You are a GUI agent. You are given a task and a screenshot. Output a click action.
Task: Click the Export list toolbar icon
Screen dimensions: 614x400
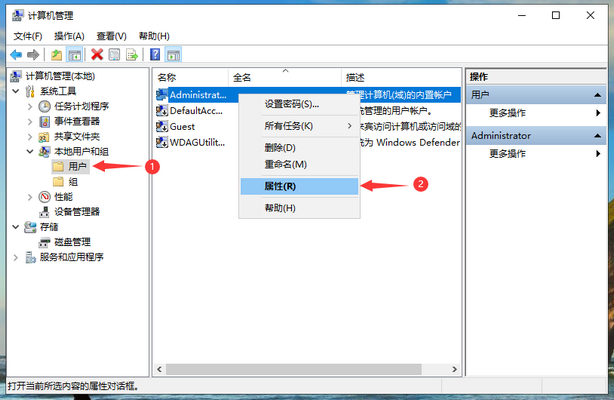(x=132, y=54)
